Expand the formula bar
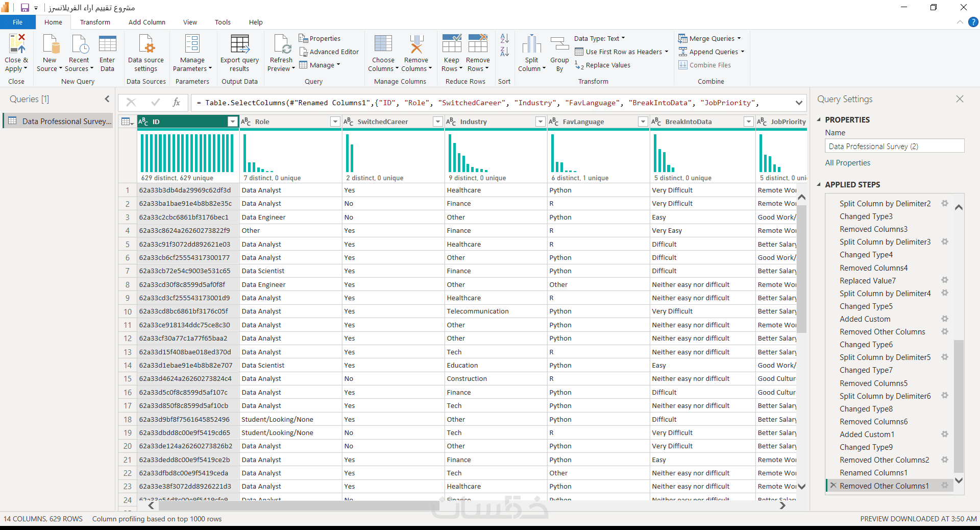 coord(799,103)
